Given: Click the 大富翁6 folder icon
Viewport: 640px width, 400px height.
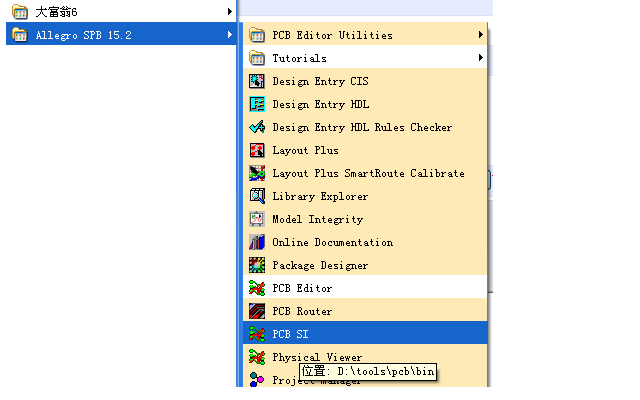Looking at the screenshot, I should [x=20, y=12].
